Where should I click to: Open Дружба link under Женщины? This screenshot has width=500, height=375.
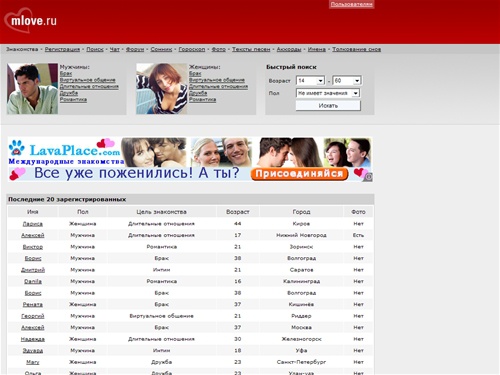tap(198, 93)
